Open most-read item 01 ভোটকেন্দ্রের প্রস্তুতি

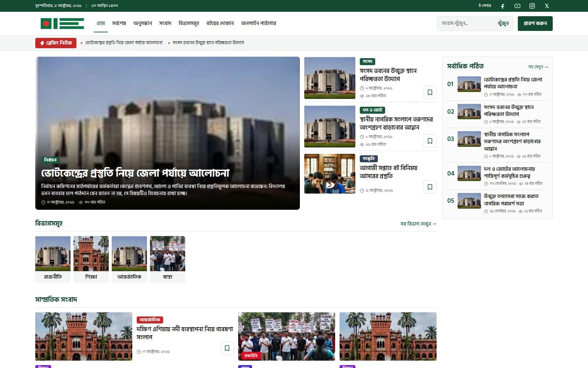click(x=513, y=83)
